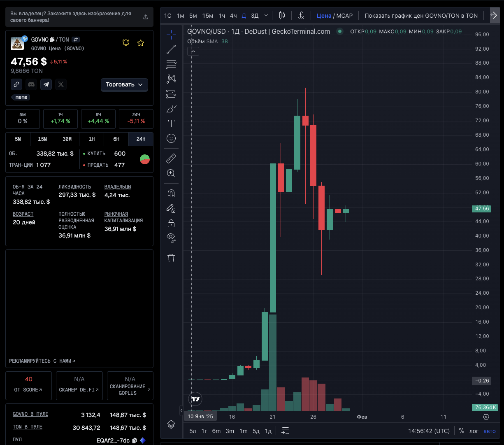Viewport: 504px width, 445px height.
Task: Open the 14:56:42 (UTC) timezone menu
Action: (429, 431)
